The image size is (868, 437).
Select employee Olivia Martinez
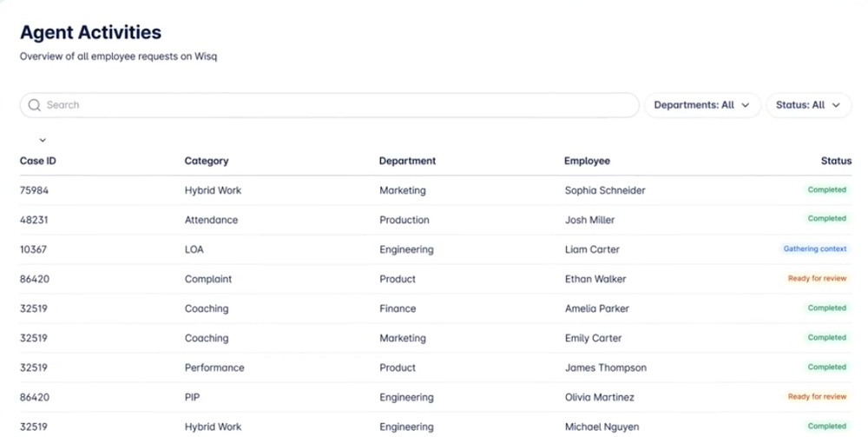pyautogui.click(x=600, y=397)
